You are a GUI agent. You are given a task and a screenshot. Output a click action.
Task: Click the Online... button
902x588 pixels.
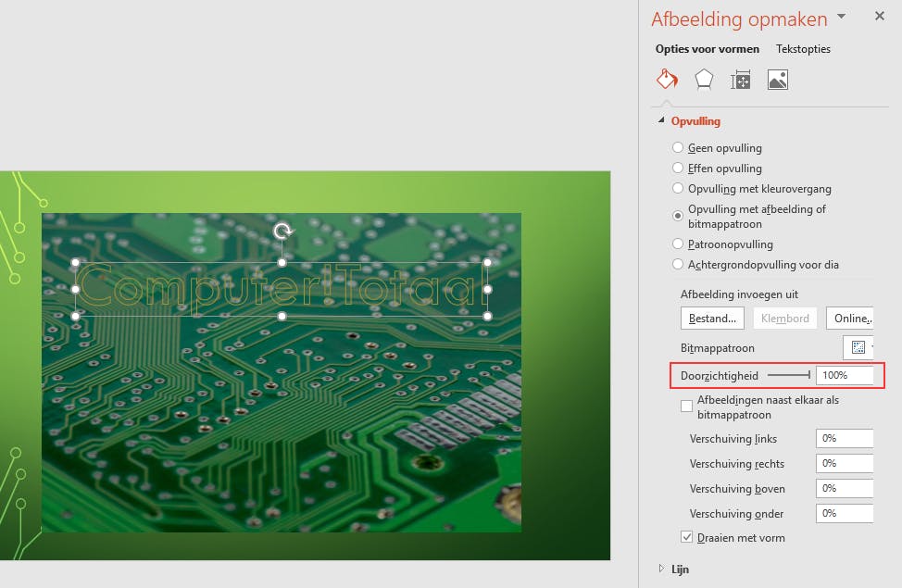850,319
